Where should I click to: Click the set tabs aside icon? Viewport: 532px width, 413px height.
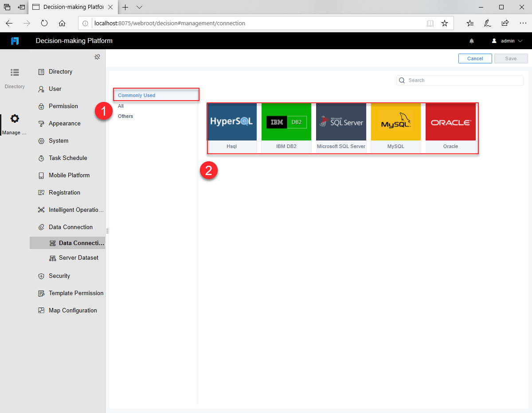[21, 7]
